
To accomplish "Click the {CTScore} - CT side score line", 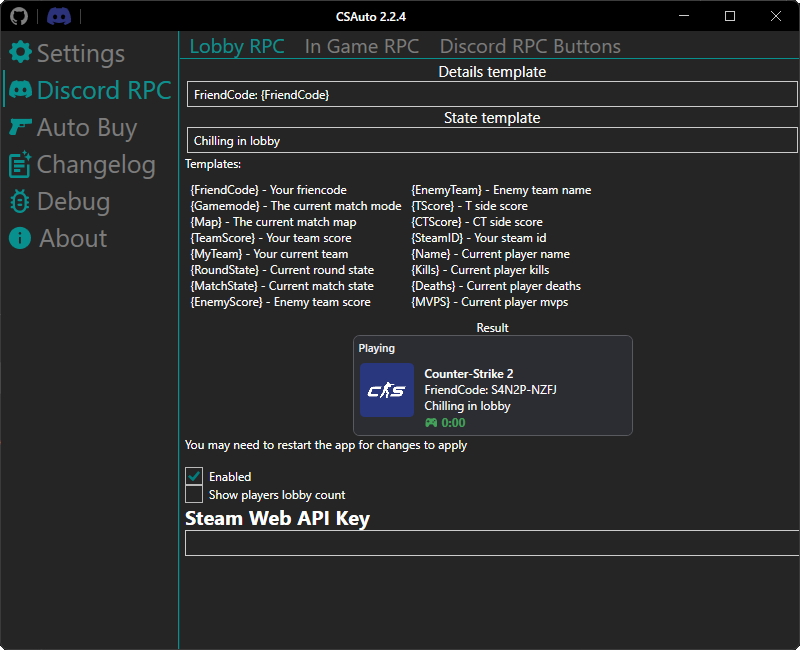I will pos(477,222).
